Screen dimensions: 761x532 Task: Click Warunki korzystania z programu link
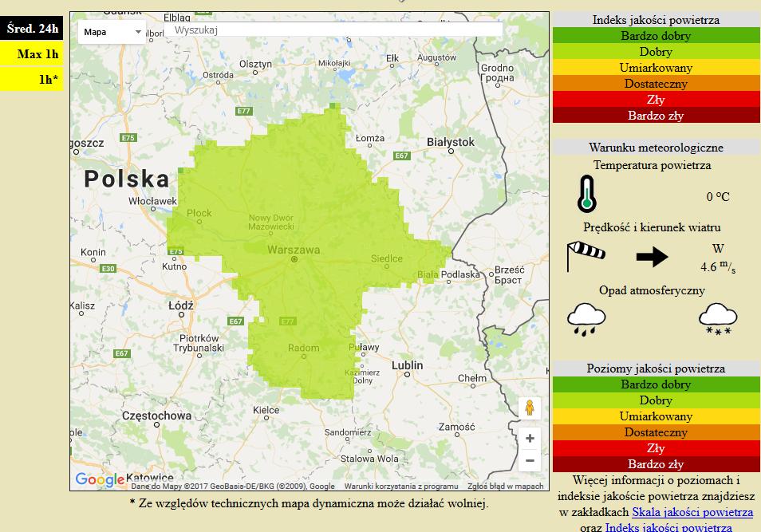401,486
